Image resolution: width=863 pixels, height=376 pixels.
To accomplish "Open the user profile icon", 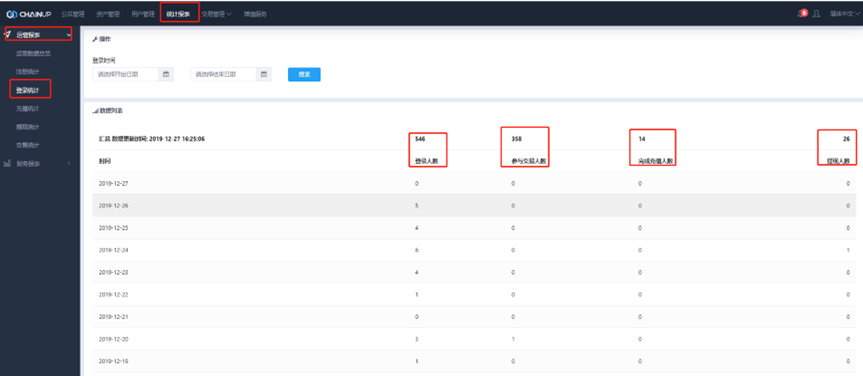I will coord(817,14).
